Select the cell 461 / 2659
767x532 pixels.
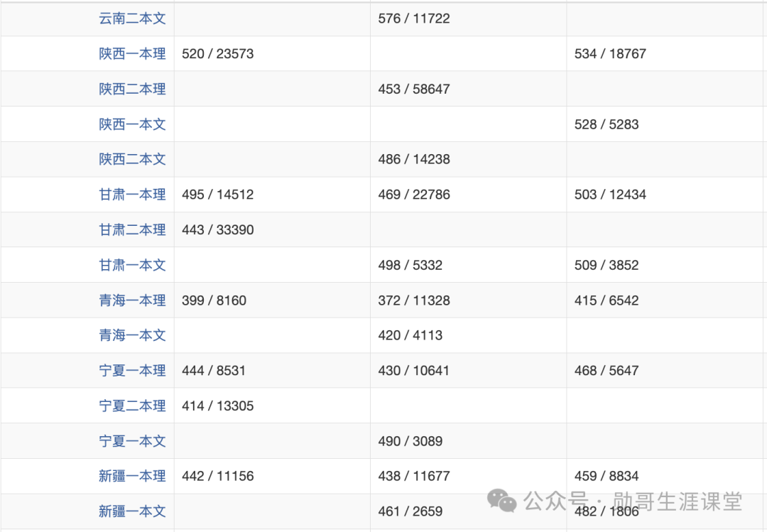tap(468, 511)
